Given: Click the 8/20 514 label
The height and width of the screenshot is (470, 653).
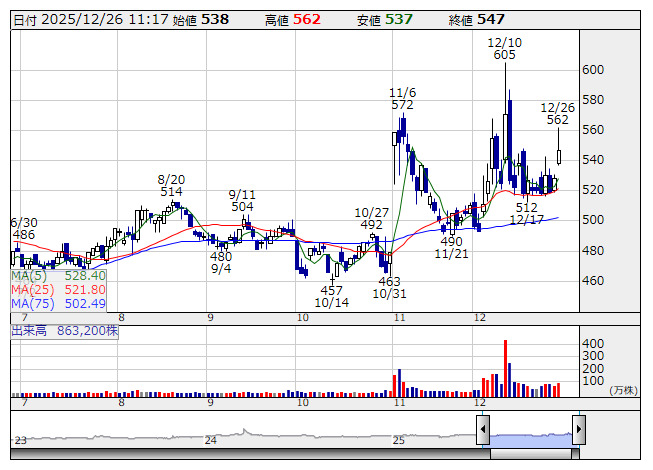Looking at the screenshot, I should coord(171,186).
